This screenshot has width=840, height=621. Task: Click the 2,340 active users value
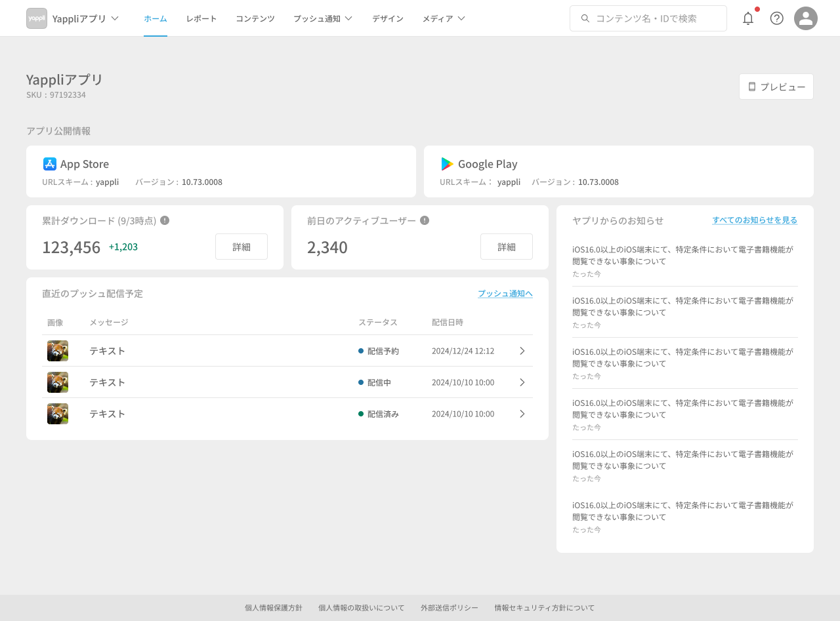(x=327, y=247)
